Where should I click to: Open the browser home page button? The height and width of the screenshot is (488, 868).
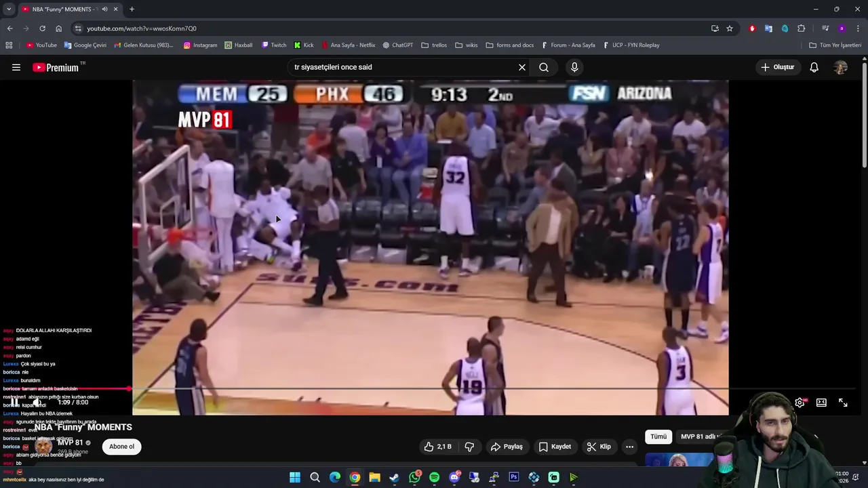(58, 28)
